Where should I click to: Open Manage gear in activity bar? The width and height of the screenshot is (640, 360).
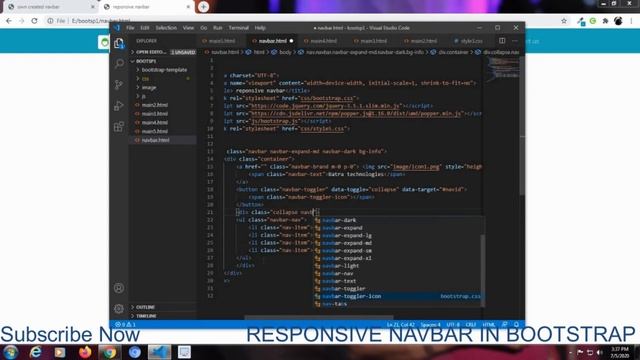(119, 309)
